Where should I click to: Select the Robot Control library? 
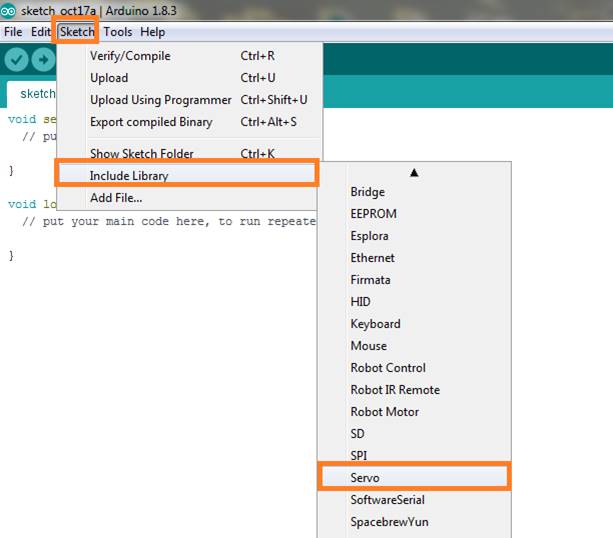click(414, 368)
